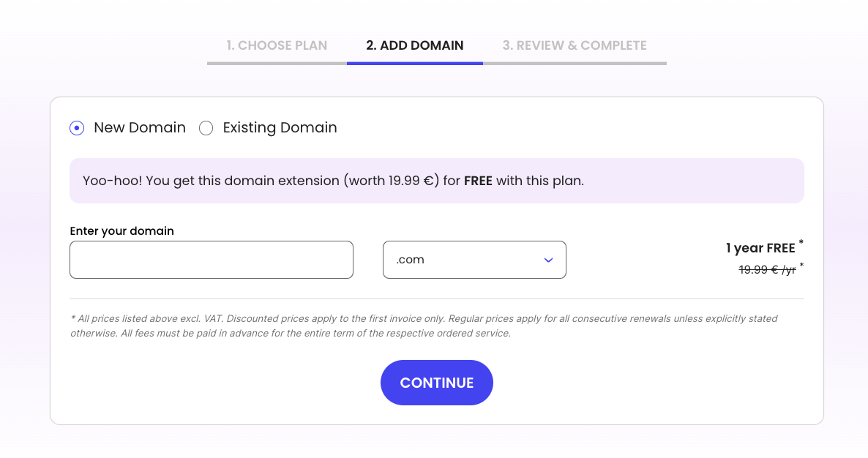Image resolution: width=868 pixels, height=458 pixels.
Task: Select the 2. Add Domain step label
Action: click(x=415, y=45)
